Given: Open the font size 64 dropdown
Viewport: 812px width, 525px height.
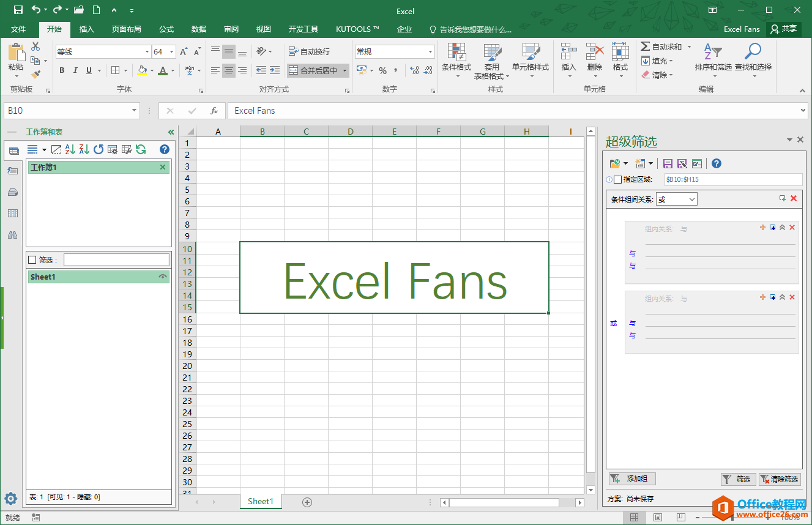Looking at the screenshot, I should tap(172, 52).
